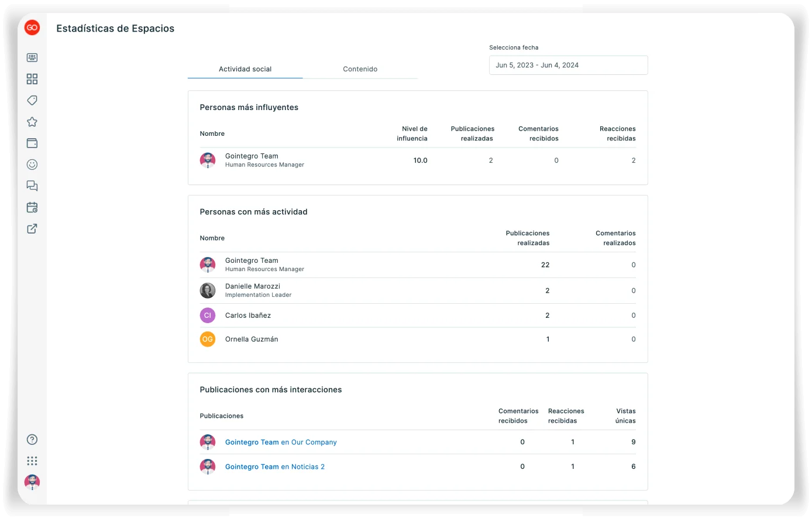Image resolution: width=812 pixels, height=521 pixels.
Task: Click the Estadísticas de Espacios page title
Action: pyautogui.click(x=115, y=29)
